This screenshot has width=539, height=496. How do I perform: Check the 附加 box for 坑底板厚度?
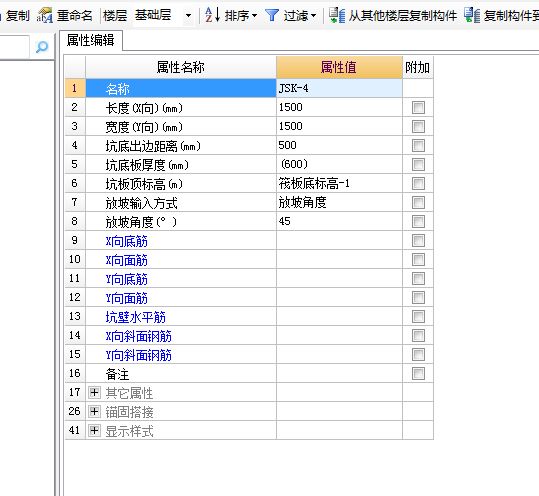tap(418, 164)
